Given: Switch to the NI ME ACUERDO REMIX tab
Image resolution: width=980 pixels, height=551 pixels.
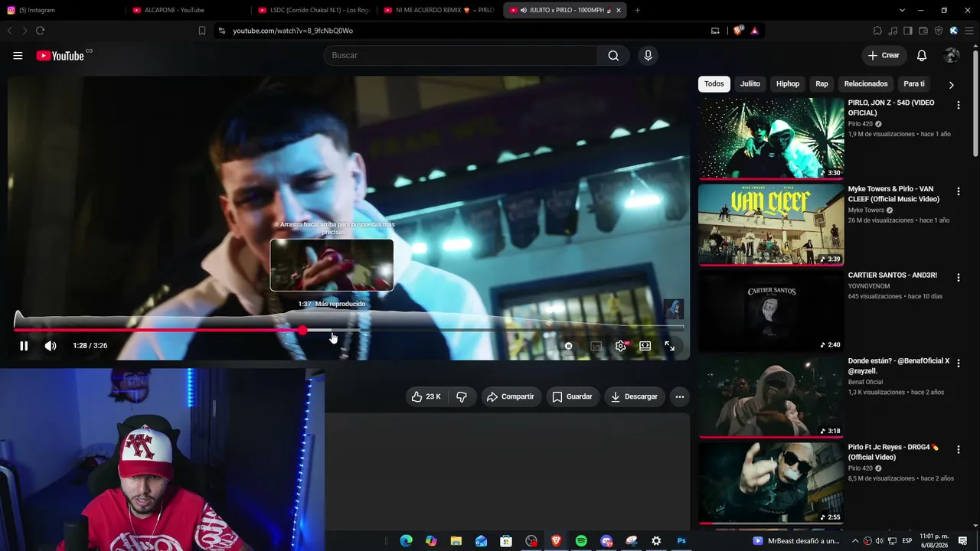Looking at the screenshot, I should click(x=439, y=10).
